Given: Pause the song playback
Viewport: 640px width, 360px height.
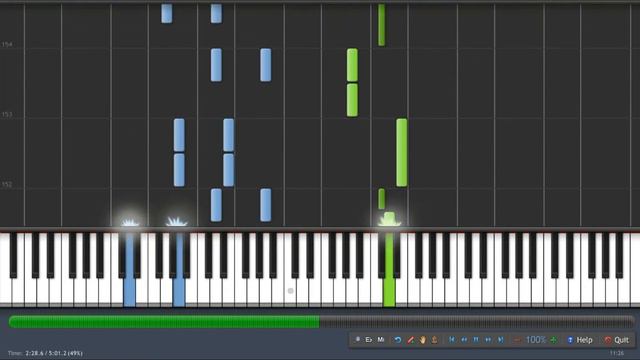Looking at the screenshot, I should click(x=476, y=340).
